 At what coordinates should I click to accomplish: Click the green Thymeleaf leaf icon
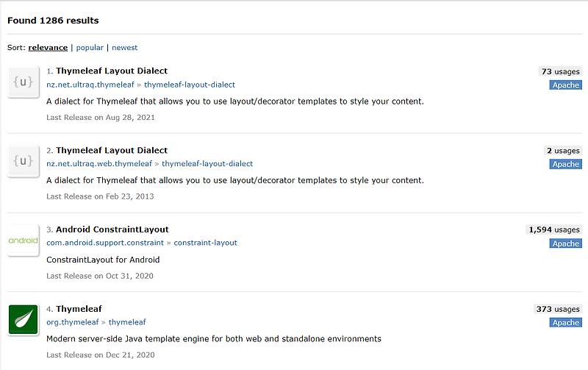pos(23,320)
